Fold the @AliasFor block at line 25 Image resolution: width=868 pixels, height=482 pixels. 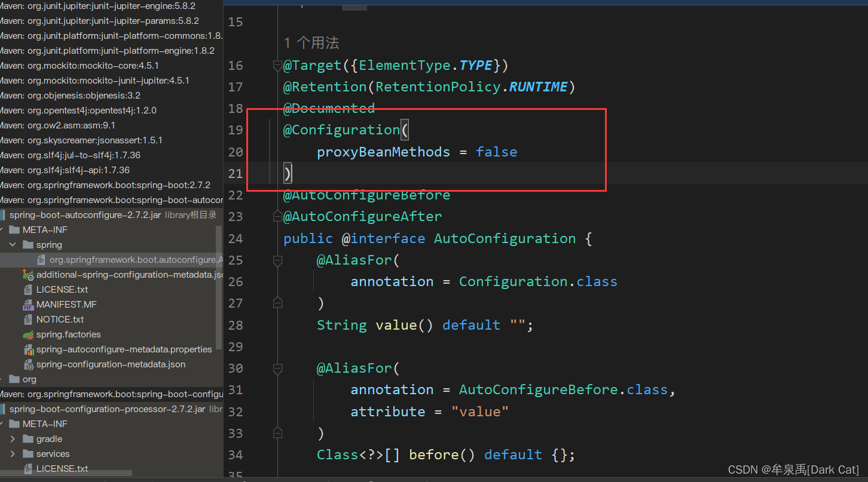tap(277, 260)
